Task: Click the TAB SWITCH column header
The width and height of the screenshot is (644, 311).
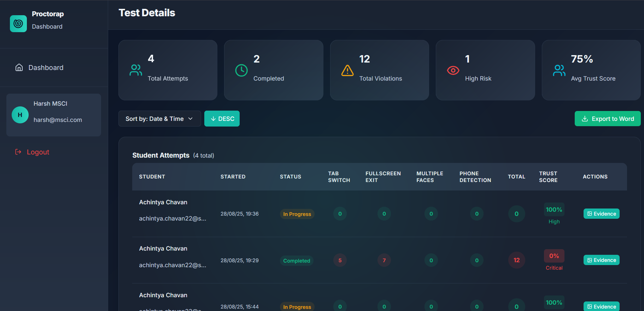Action: coord(339,177)
